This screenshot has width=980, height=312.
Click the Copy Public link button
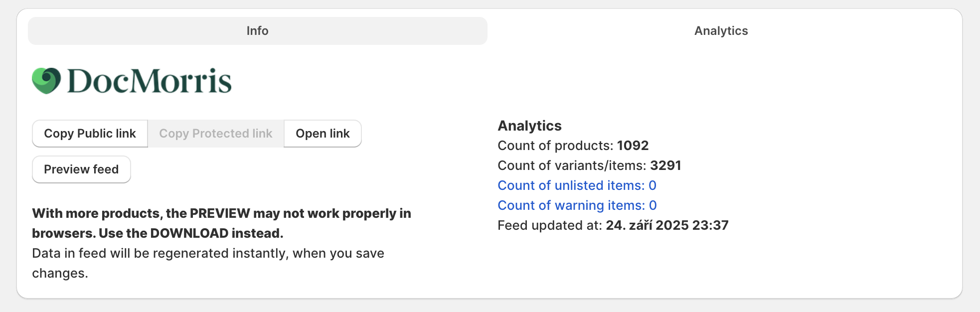(x=90, y=134)
